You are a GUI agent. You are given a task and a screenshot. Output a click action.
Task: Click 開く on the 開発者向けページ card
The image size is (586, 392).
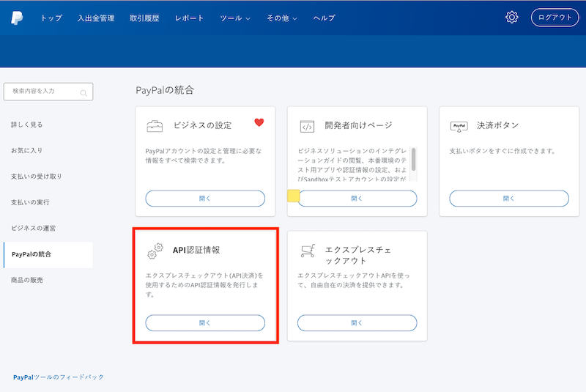coord(357,199)
